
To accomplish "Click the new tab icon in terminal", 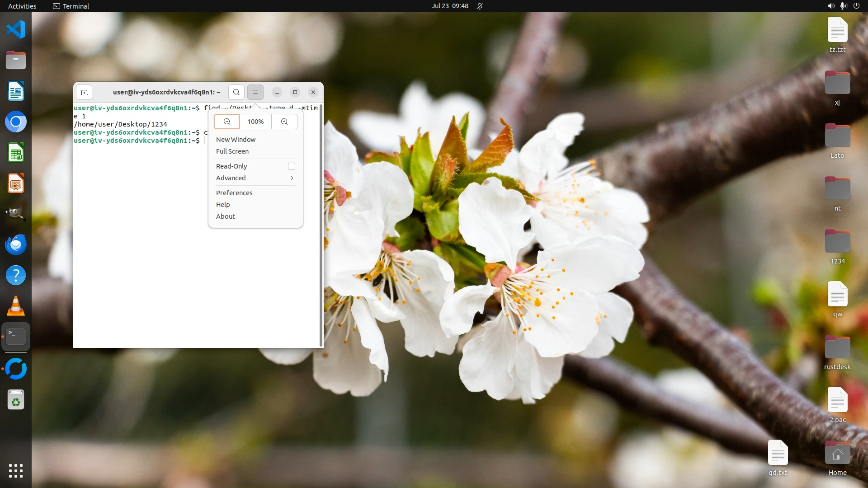I will [x=84, y=92].
